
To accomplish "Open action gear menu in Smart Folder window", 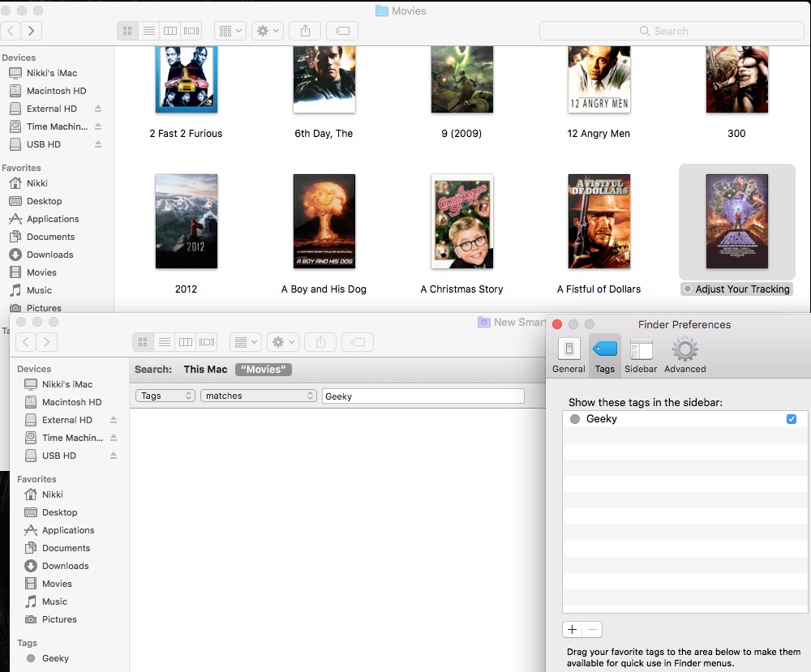I will (x=283, y=342).
